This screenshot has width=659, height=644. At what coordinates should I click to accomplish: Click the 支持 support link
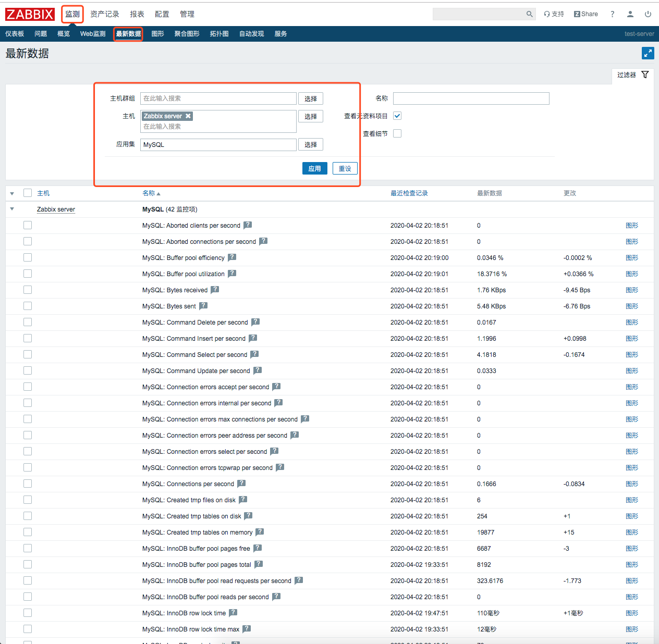coord(554,14)
